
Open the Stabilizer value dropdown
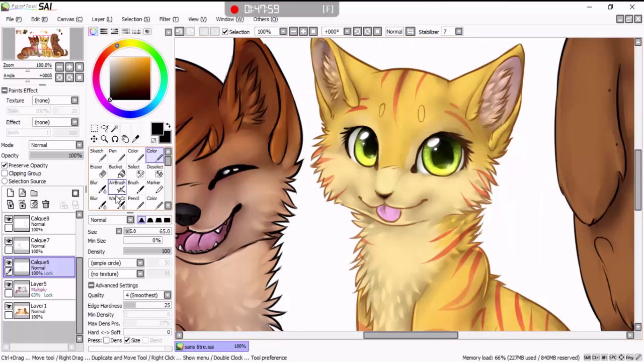click(x=459, y=32)
